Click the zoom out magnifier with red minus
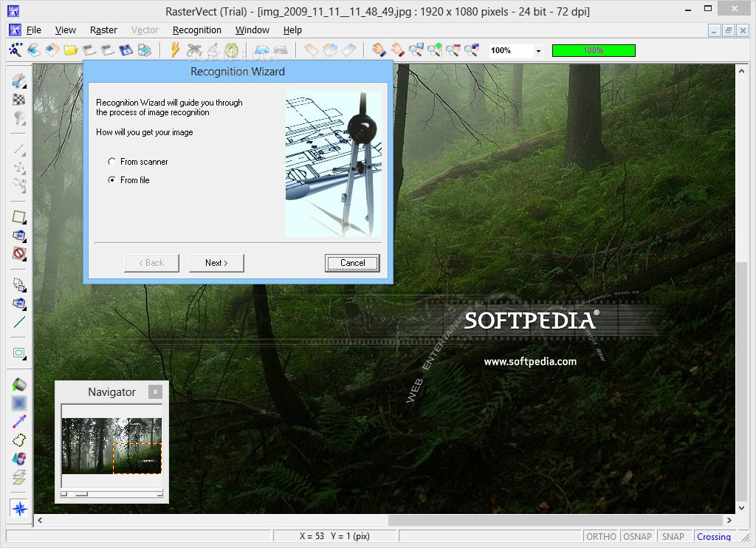 click(453, 50)
